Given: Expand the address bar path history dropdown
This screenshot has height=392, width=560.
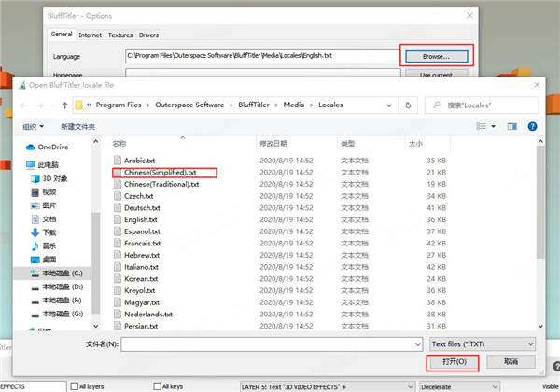Looking at the screenshot, I should point(389,105).
